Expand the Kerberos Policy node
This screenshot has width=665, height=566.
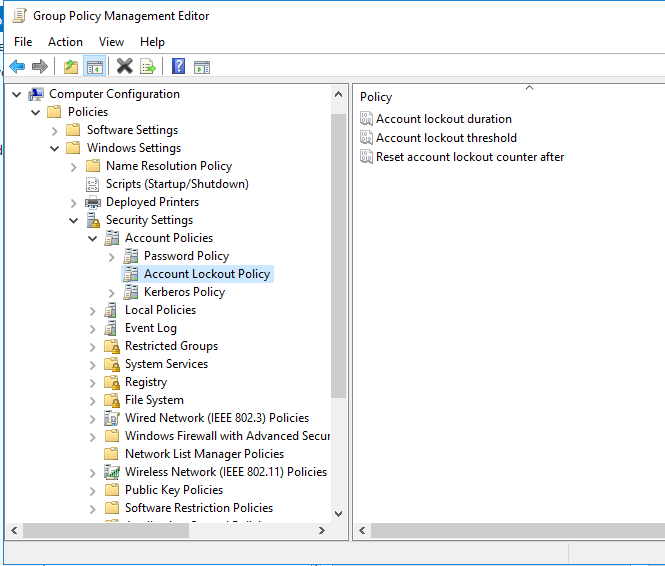click(x=112, y=293)
